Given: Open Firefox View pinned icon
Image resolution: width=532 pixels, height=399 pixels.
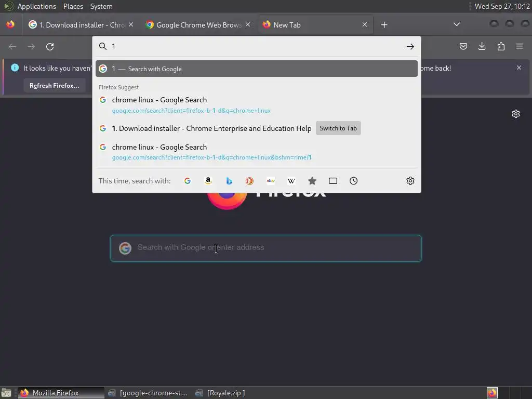Looking at the screenshot, I should pyautogui.click(x=10, y=24).
